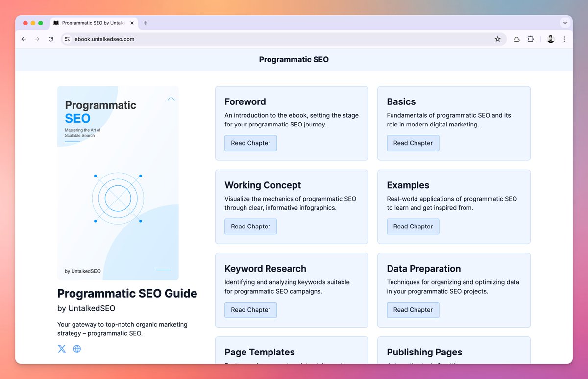Bookmark this page with the star icon
The height and width of the screenshot is (379, 588).
(497, 39)
